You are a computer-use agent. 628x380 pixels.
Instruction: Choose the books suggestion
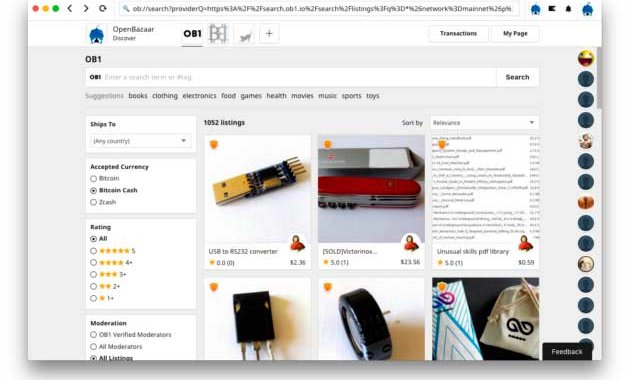pos(138,96)
